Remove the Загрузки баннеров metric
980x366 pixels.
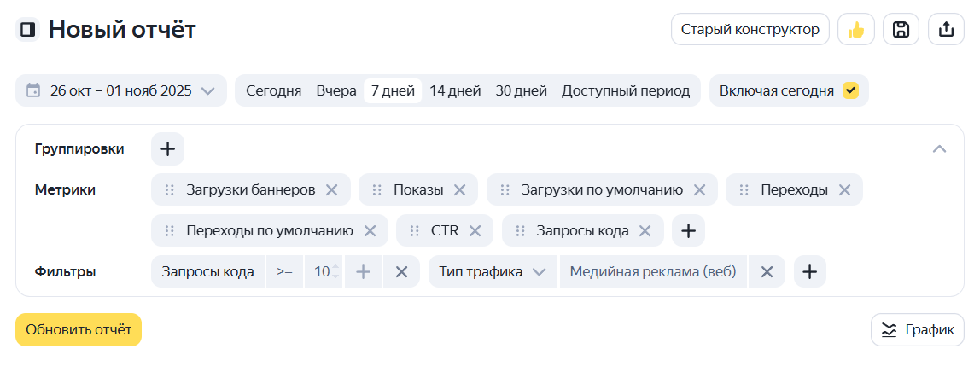click(332, 190)
